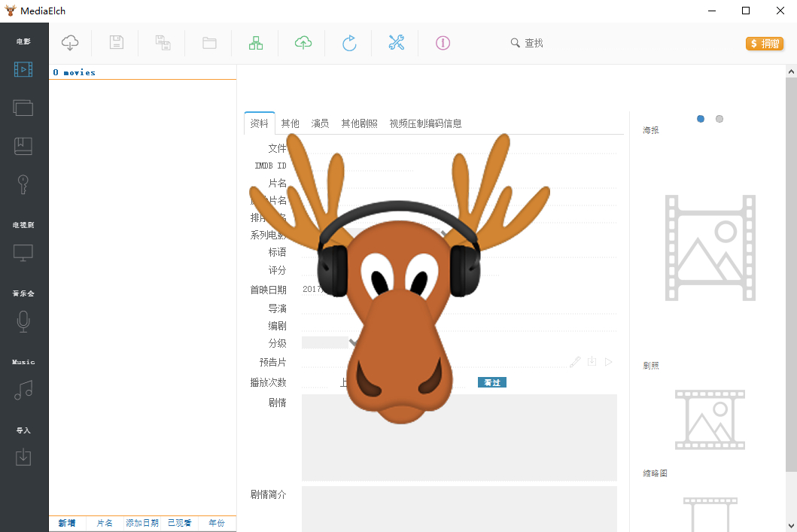Open the TV shows monitor icon
The width and height of the screenshot is (797, 532).
point(23,253)
